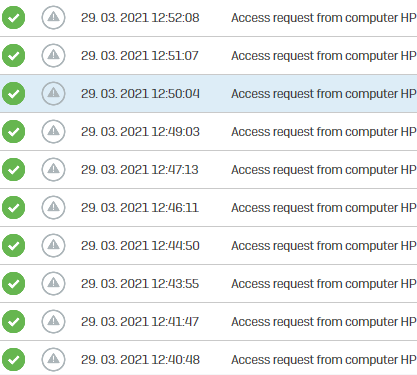Screen dimensions: 417x375
Task: Click green checkmark icon for 12:43:55 entry
Action: pos(13,284)
